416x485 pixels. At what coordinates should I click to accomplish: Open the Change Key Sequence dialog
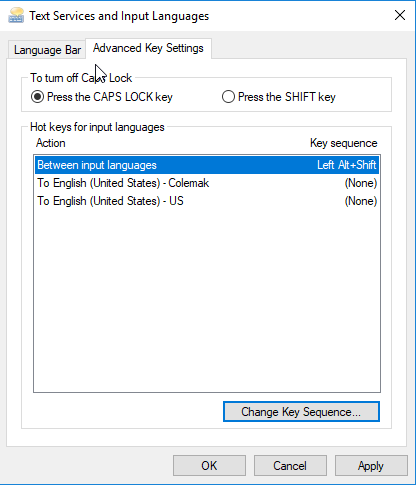(301, 412)
